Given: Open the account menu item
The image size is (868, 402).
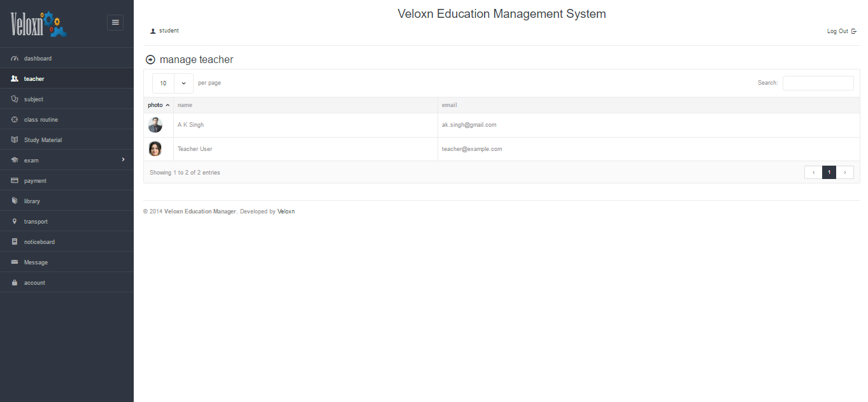Looking at the screenshot, I should pos(34,283).
